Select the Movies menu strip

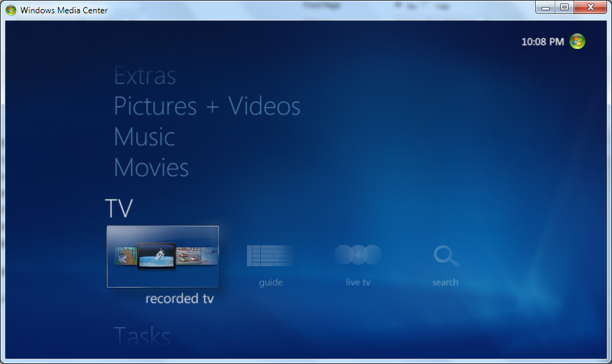pyautogui.click(x=151, y=168)
